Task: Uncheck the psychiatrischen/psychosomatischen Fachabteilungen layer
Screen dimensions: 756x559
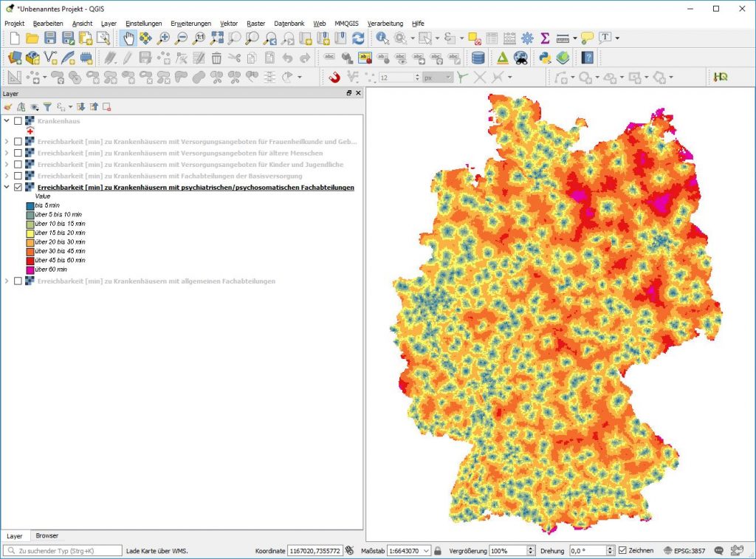Action: 18,188
